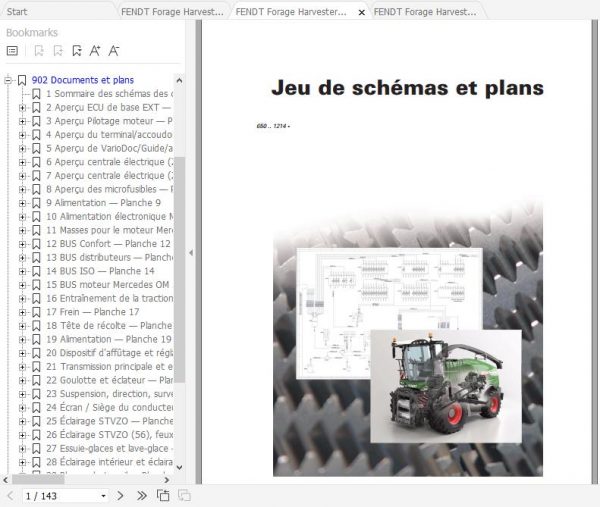Open bookmark 25 Éclairage STVZO

coord(109,421)
